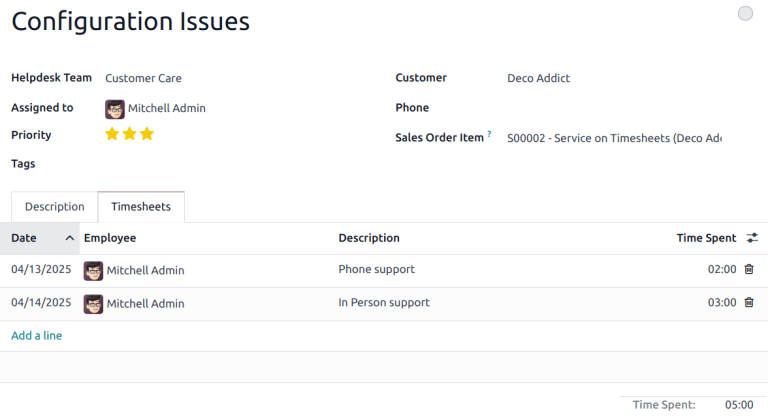Viewport: 768px width, 417px height.
Task: Click employee avatar on 04/13/2025 row
Action: pos(93,270)
